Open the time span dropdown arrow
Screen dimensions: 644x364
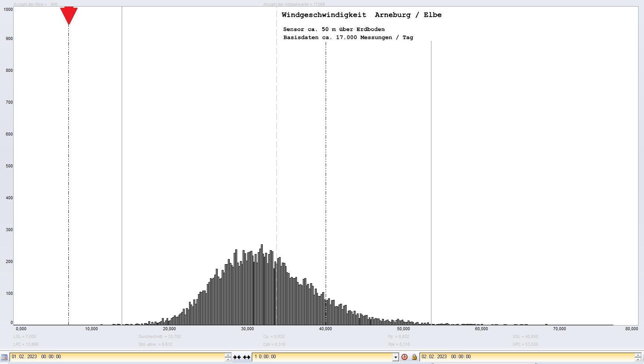396,357
